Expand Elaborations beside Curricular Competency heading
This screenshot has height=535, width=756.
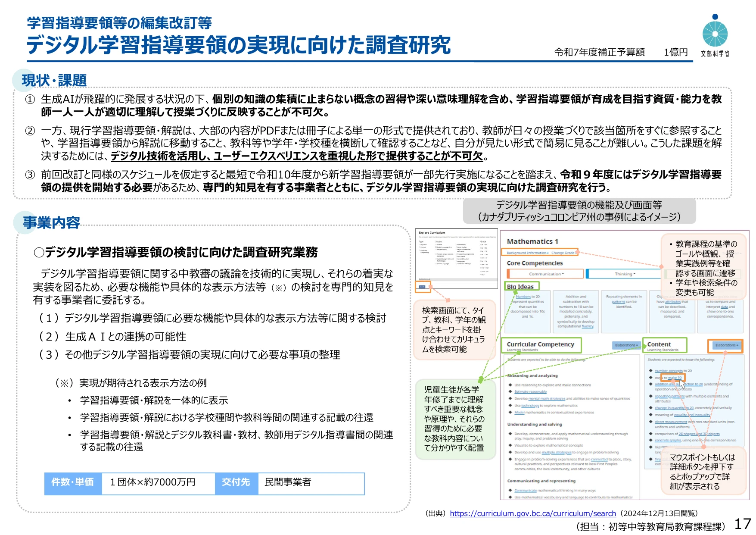coord(626,345)
